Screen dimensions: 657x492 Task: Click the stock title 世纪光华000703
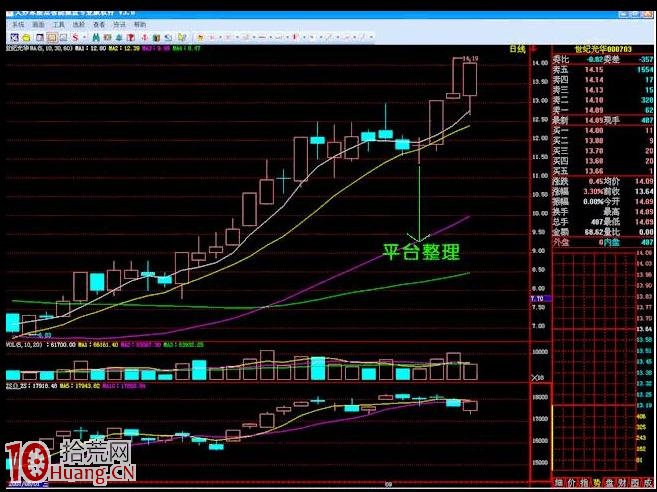pyautogui.click(x=603, y=49)
